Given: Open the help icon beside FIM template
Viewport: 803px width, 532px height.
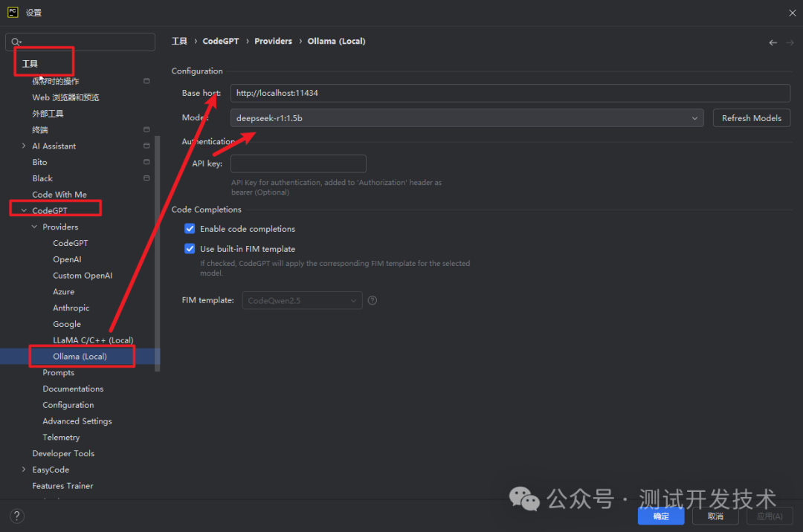Looking at the screenshot, I should pos(373,300).
